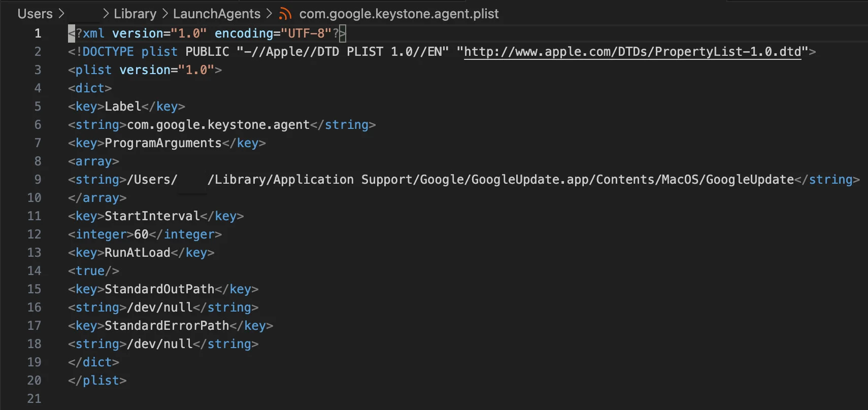Expand chevron right after LaunchAgents breadcrumb
Image resolution: width=868 pixels, height=410 pixels.
269,14
